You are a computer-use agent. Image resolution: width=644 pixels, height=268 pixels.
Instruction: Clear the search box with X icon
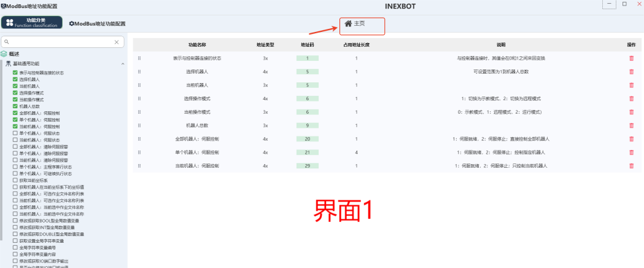tap(117, 42)
